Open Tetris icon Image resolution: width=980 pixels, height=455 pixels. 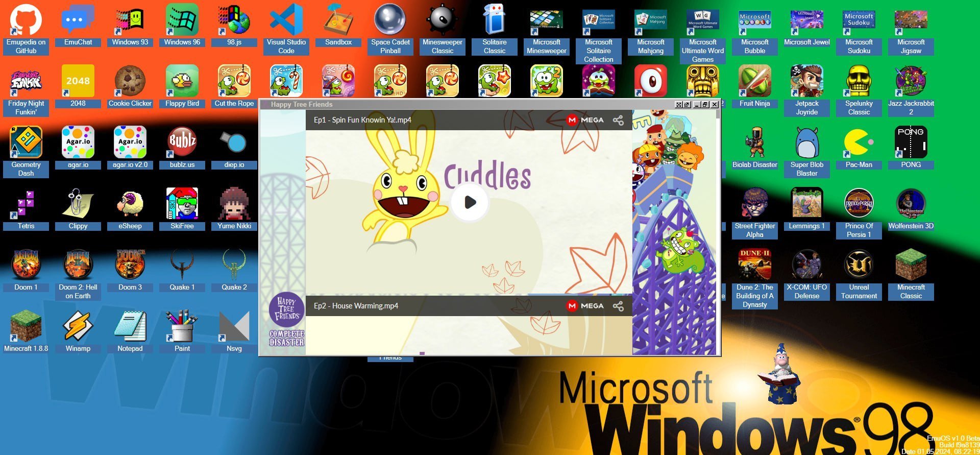[26, 208]
